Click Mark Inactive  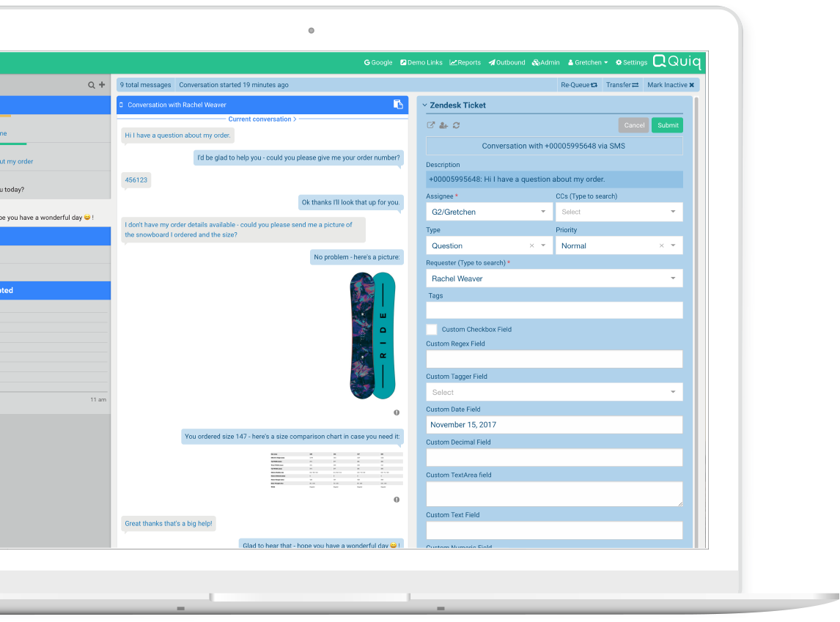tap(671, 85)
